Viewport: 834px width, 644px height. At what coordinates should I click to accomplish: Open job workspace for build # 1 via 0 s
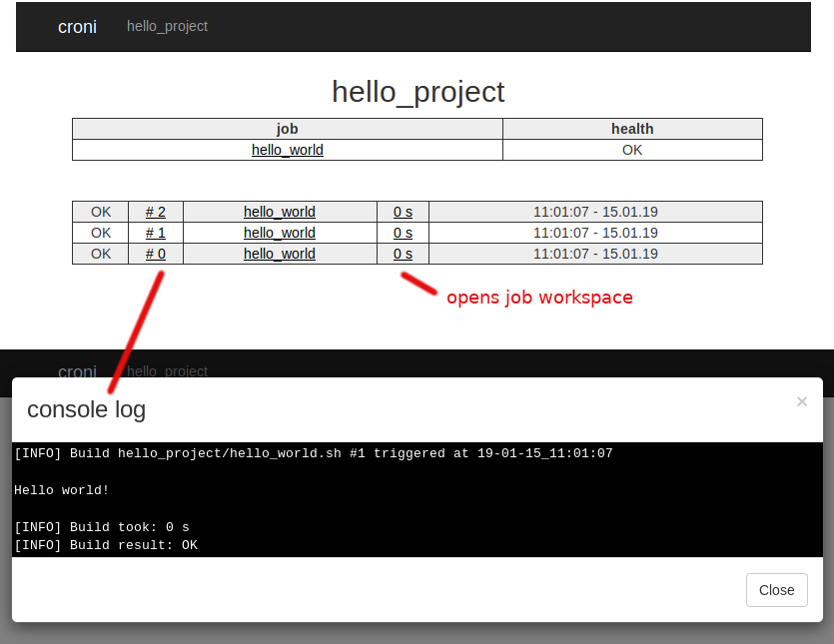(x=403, y=233)
